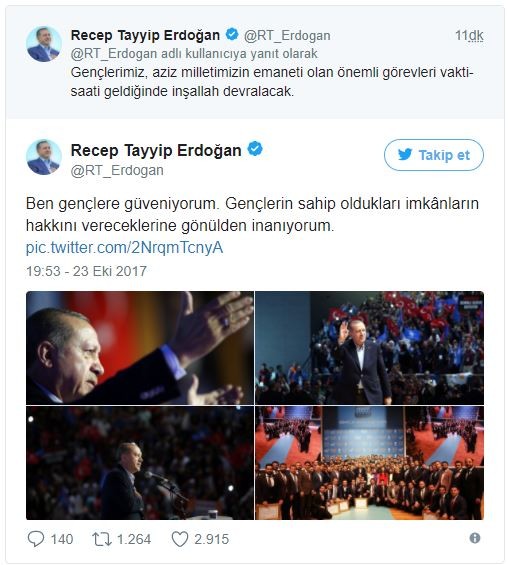Open @RT_Erdogan handle under the main name

pos(117,170)
